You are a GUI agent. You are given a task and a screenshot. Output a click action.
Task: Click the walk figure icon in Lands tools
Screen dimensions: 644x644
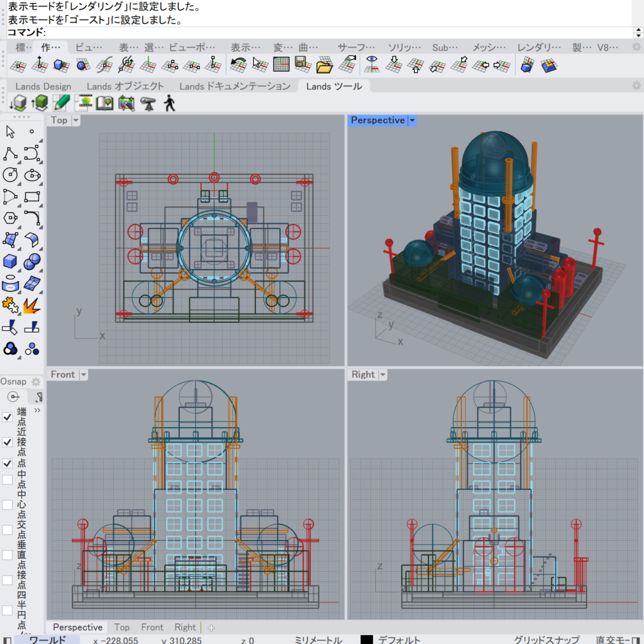point(169,103)
